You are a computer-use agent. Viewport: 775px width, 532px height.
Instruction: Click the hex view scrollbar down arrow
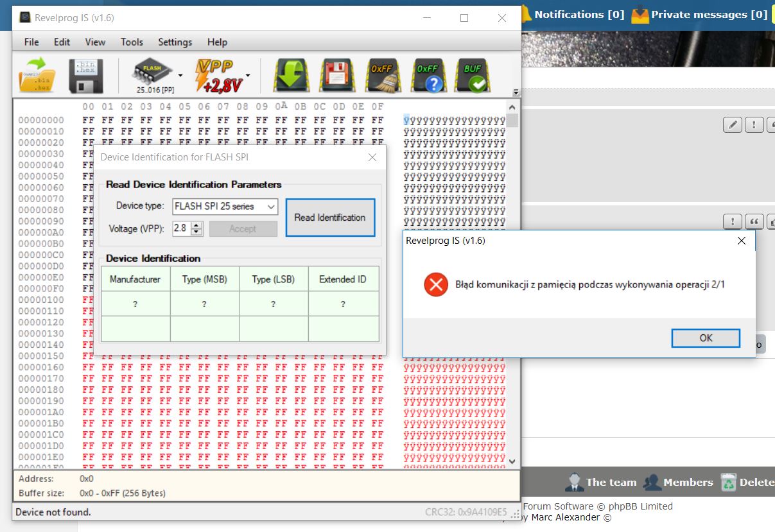pyautogui.click(x=511, y=461)
